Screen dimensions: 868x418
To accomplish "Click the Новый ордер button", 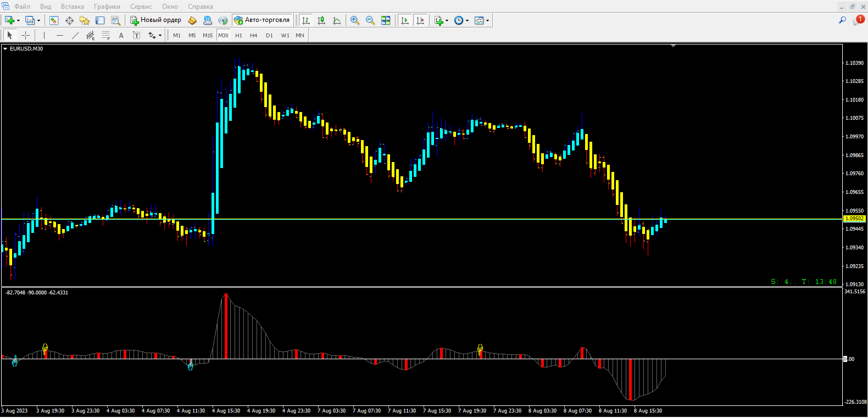I will pos(156,20).
